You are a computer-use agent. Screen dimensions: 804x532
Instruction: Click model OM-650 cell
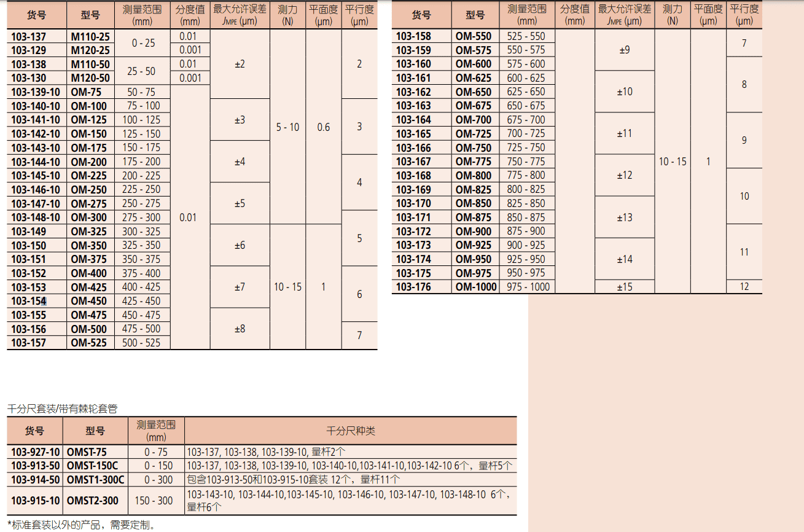[474, 92]
